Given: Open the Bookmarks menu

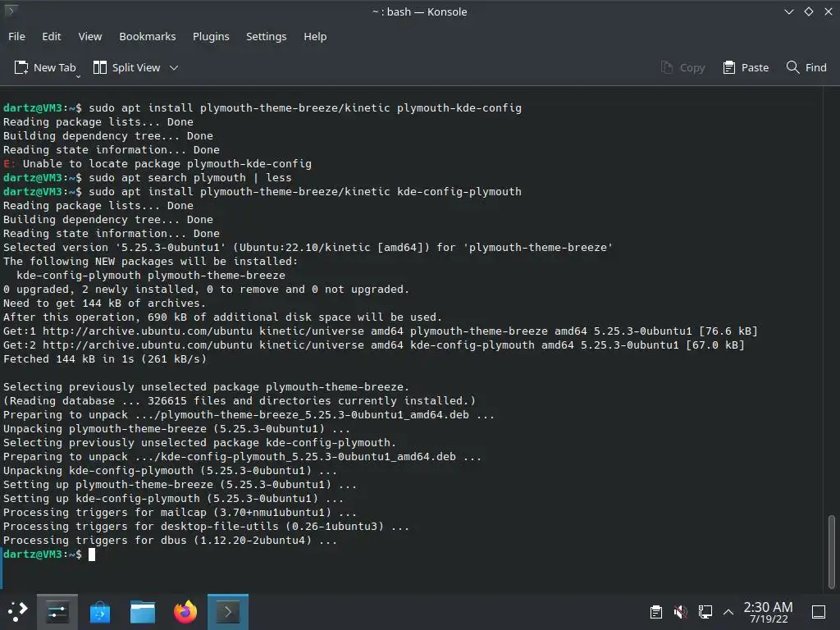Looking at the screenshot, I should pyautogui.click(x=148, y=36).
